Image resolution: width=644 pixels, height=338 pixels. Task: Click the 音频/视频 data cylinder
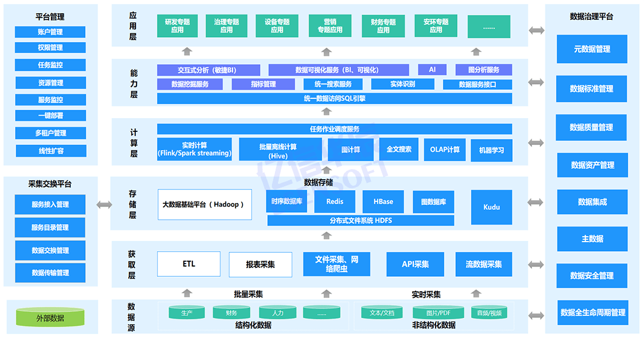coord(489,313)
